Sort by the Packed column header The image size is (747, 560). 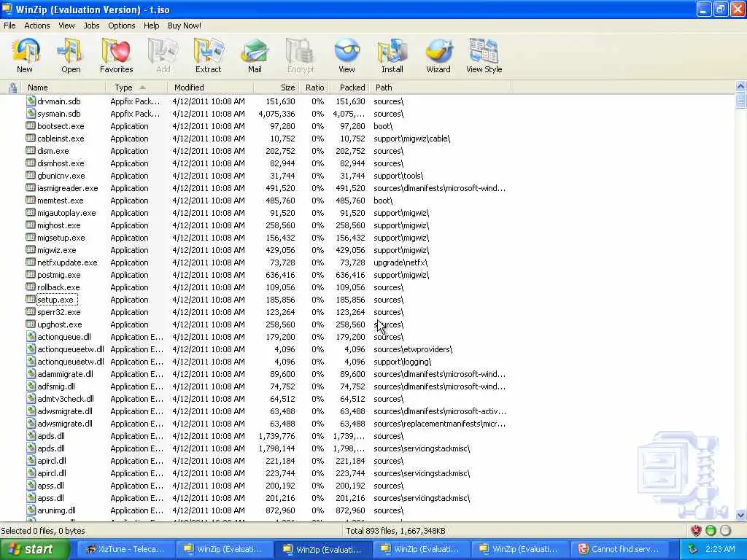[349, 87]
